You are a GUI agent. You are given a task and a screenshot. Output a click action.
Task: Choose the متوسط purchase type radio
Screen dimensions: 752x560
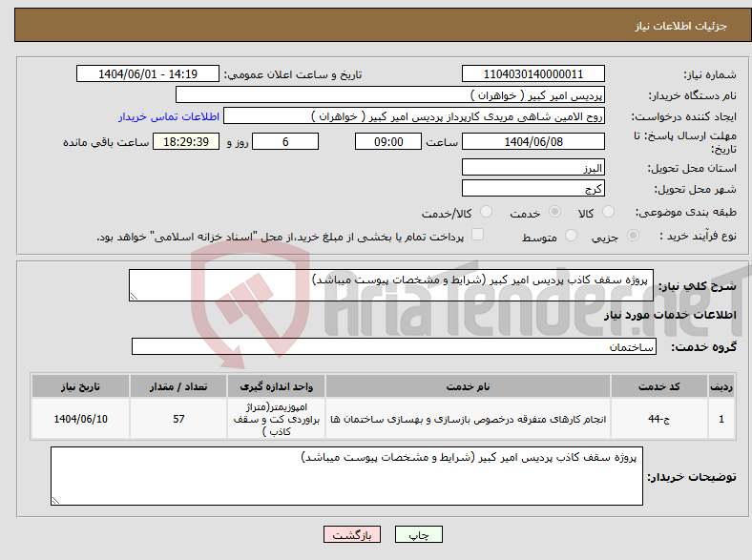571,236
